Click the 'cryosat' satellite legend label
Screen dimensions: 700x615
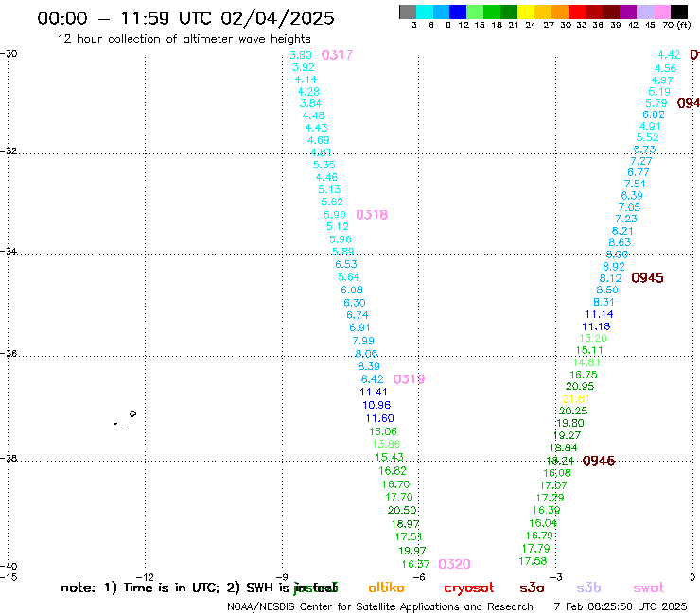pyautogui.click(x=469, y=589)
